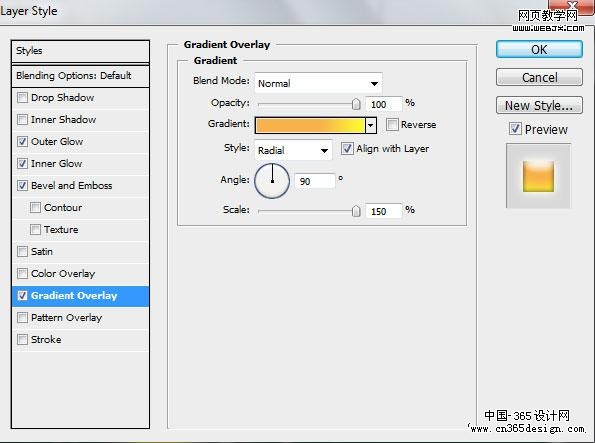Image resolution: width=595 pixels, height=443 pixels.
Task: Enable the Reverse checkbox
Action: pyautogui.click(x=392, y=124)
